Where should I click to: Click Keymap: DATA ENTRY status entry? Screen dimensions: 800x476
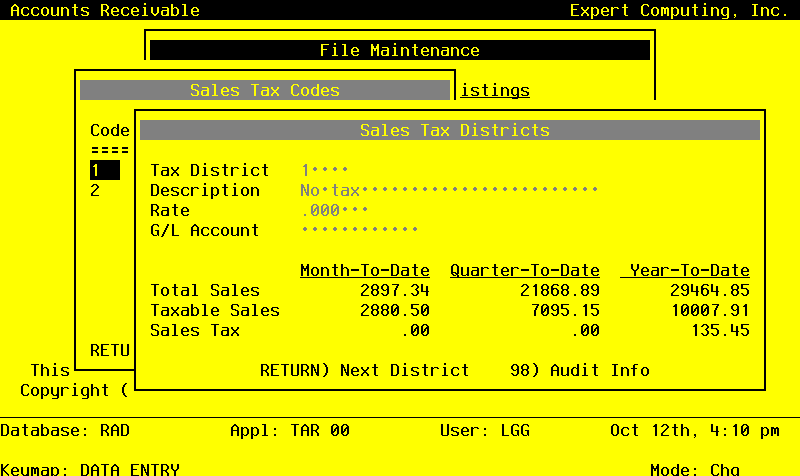click(90, 469)
